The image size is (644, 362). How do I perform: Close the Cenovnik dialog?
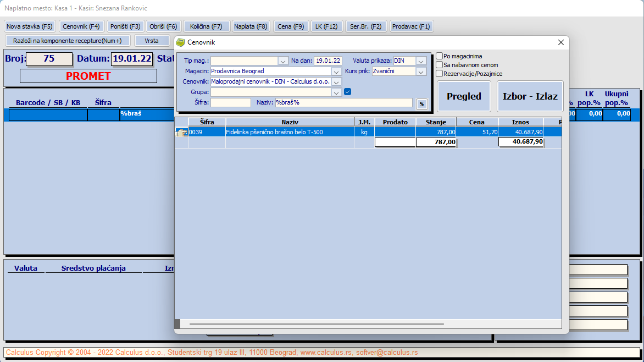coord(560,42)
